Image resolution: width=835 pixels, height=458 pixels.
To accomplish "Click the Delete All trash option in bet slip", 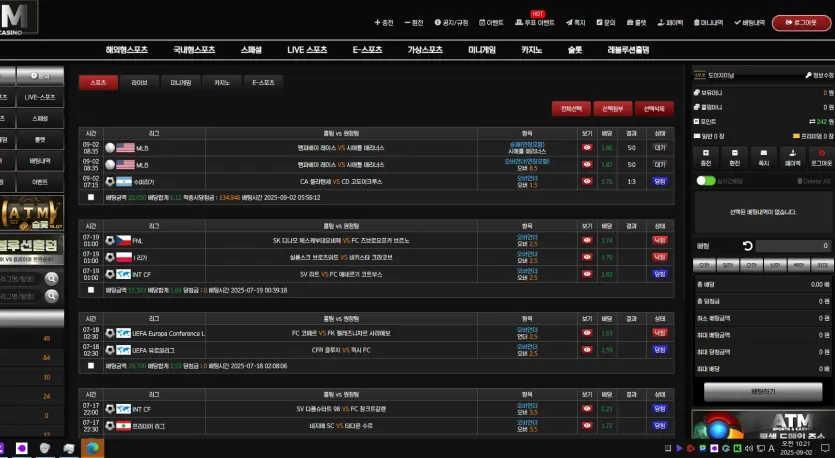I will 814,181.
